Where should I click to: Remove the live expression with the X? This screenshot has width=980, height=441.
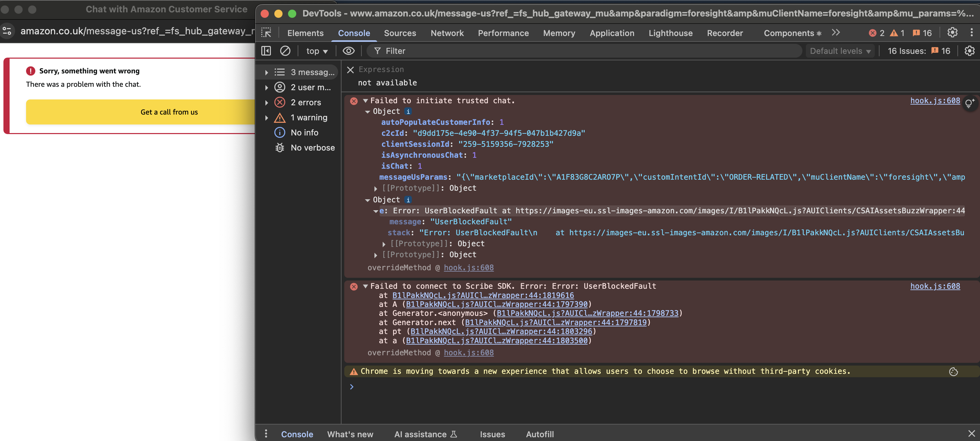(350, 70)
